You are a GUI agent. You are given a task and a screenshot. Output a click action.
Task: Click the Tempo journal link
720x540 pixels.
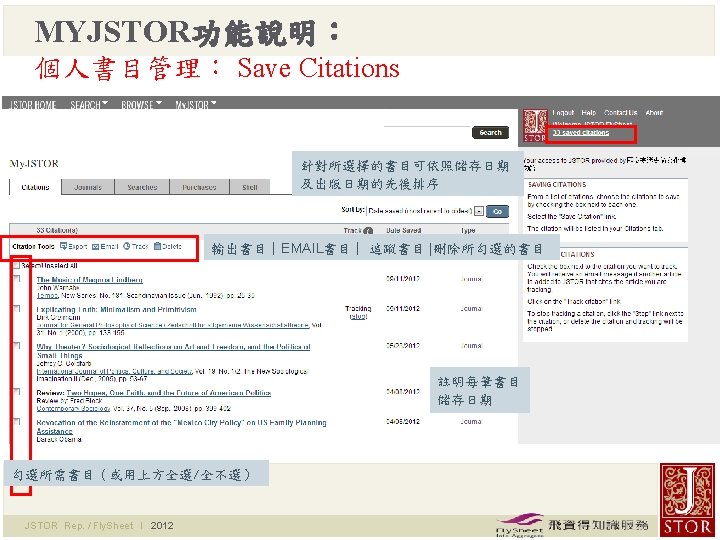tap(47, 296)
